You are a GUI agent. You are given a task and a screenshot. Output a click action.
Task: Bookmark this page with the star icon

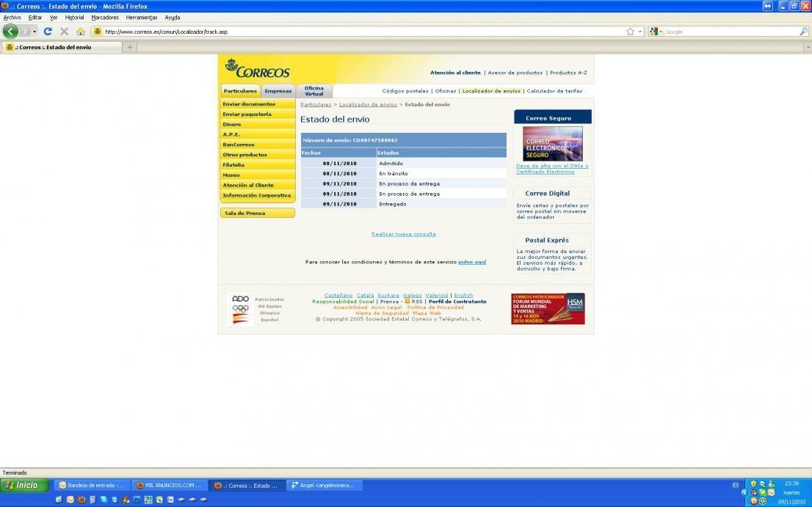[630, 32]
